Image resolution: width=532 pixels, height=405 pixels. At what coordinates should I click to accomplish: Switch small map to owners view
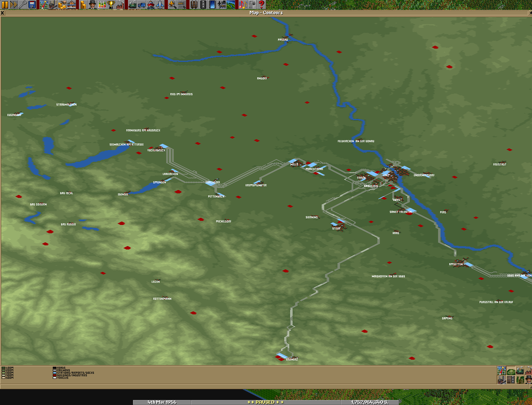tap(528, 380)
